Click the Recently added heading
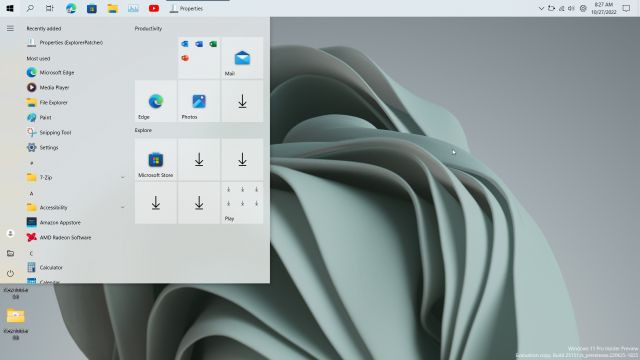Screen dimensions: 640x360 (x=44, y=29)
